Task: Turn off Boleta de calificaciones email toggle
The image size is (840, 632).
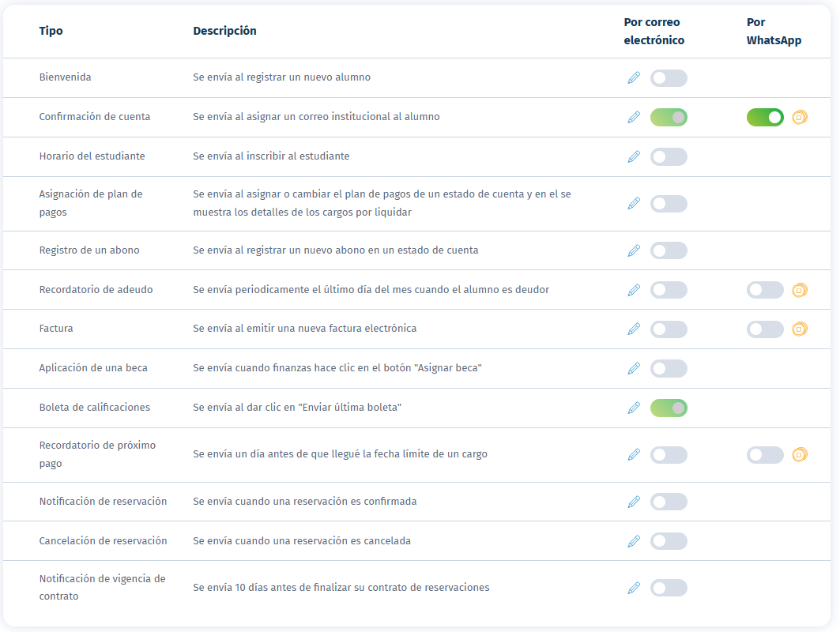Action: [x=669, y=408]
